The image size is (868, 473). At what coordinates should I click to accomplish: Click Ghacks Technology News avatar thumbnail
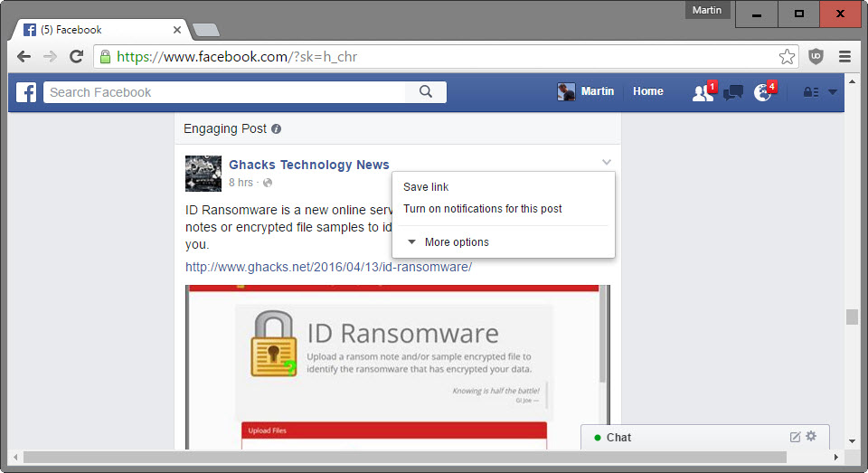(203, 174)
